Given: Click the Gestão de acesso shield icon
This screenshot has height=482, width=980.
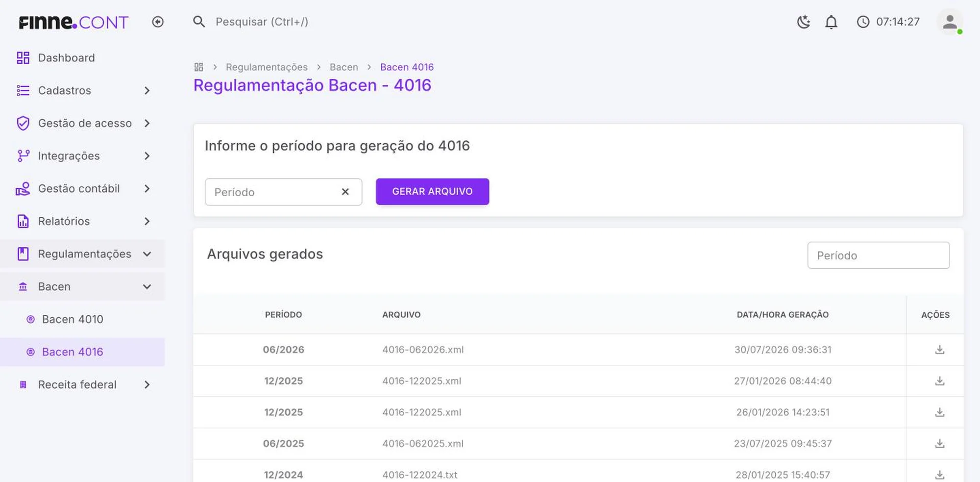Looking at the screenshot, I should [x=23, y=123].
